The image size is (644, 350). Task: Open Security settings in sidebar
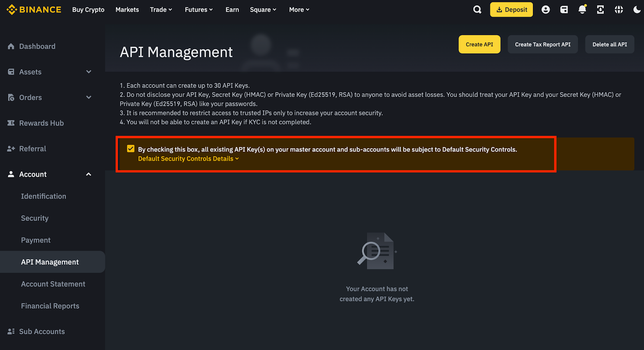pos(35,218)
